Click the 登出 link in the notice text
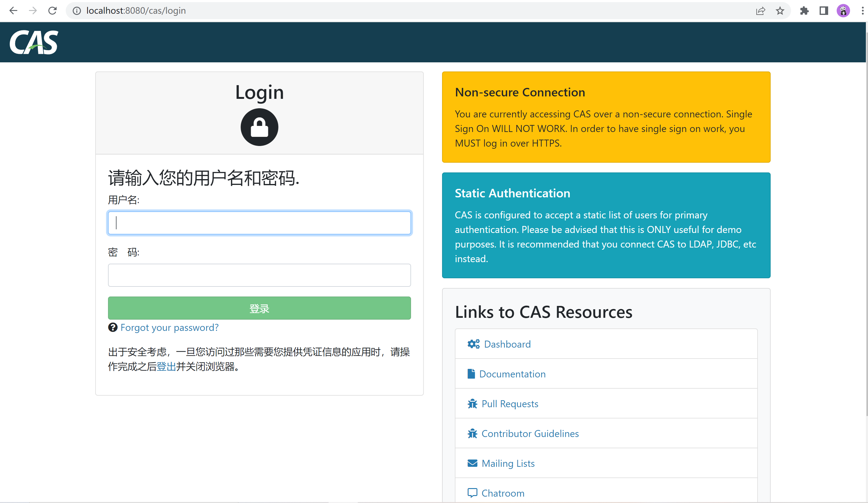 166,367
